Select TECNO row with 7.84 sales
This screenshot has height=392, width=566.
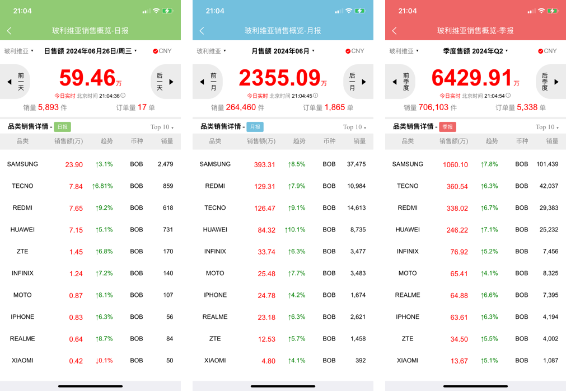(x=90, y=186)
